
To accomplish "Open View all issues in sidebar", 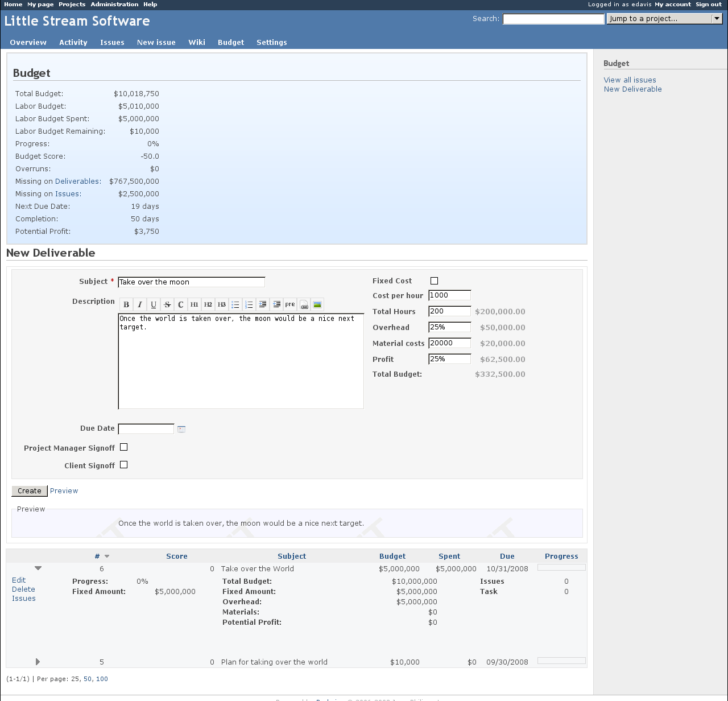I will coord(630,80).
